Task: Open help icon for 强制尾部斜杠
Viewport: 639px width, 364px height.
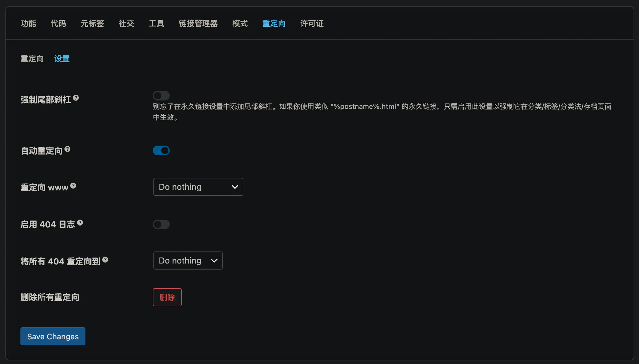Action: 76,98
